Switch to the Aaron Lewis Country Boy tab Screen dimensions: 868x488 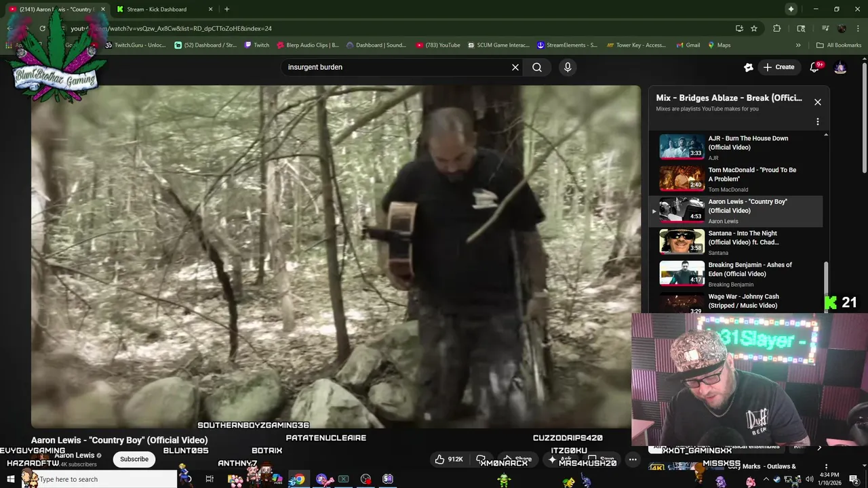[x=57, y=9]
